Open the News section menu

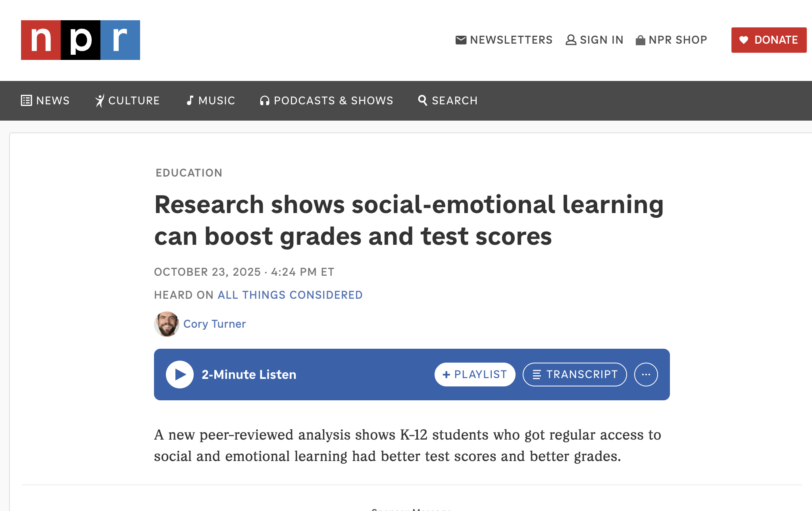(x=45, y=101)
